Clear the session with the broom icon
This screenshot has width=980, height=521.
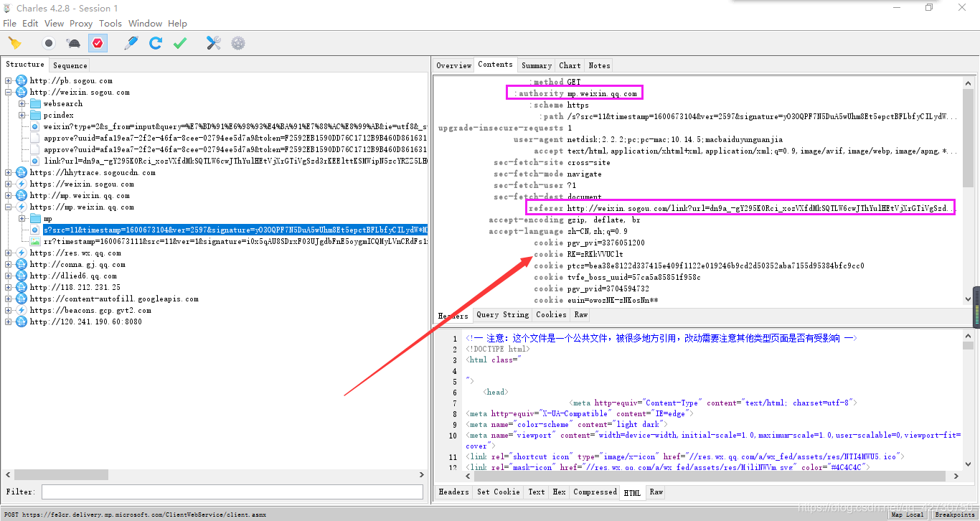click(14, 43)
